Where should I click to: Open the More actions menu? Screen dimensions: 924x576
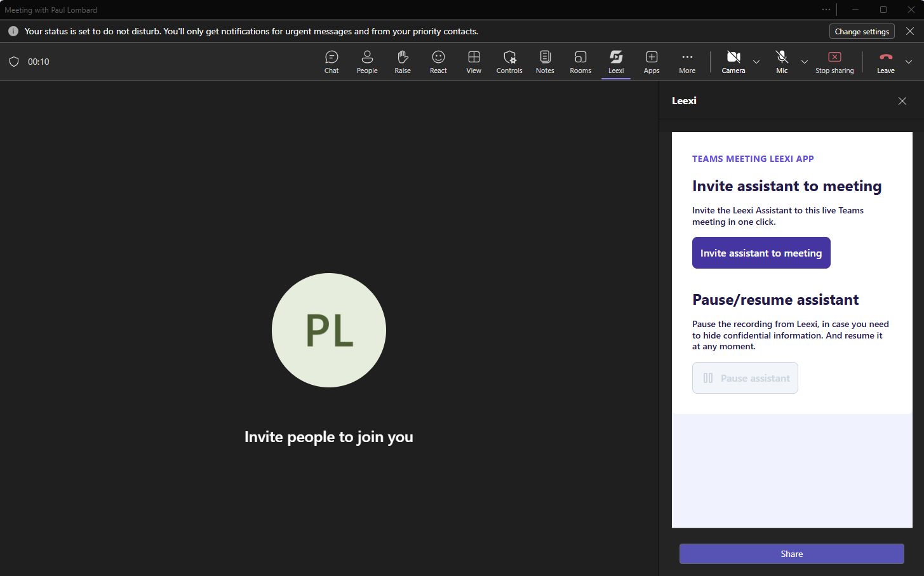687,62
